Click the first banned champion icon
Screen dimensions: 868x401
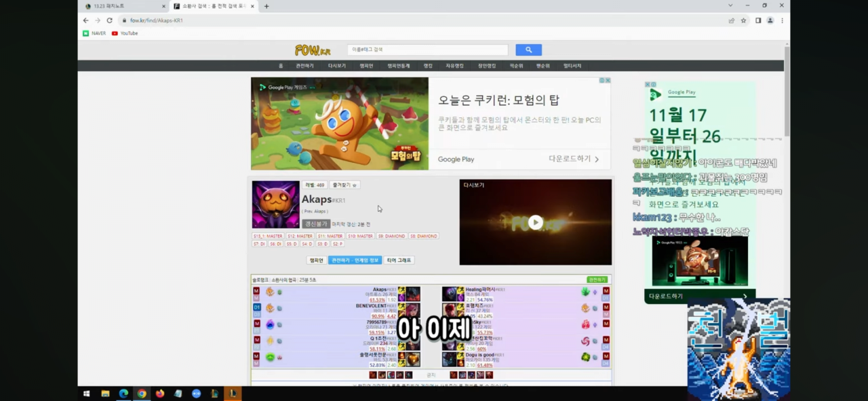pyautogui.click(x=373, y=375)
